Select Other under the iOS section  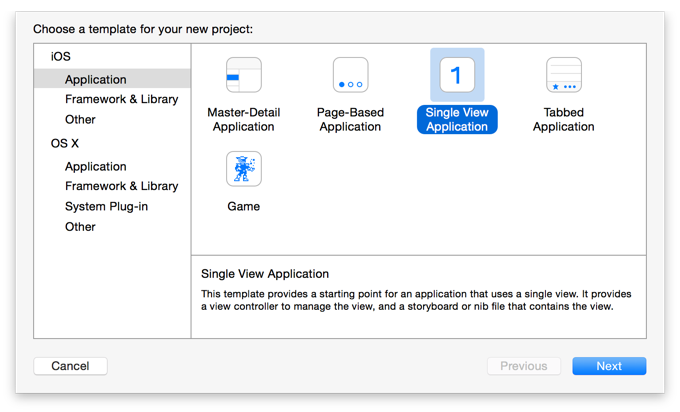click(80, 120)
